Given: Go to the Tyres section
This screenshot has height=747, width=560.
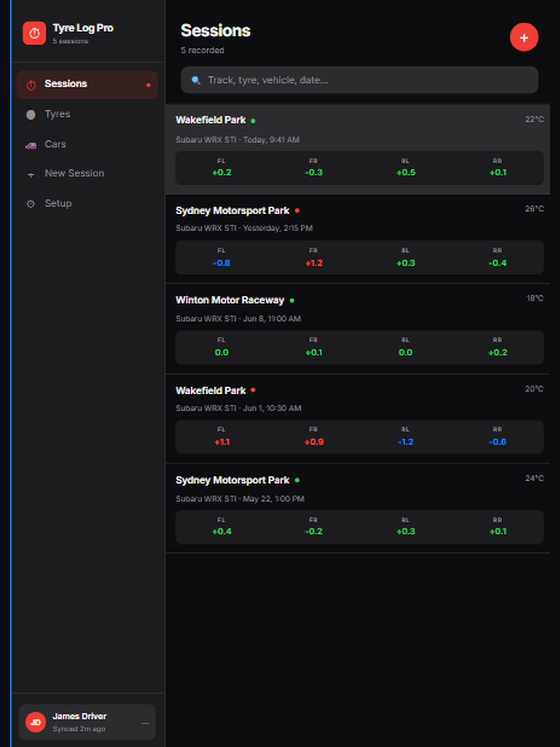Looking at the screenshot, I should 87,114.
